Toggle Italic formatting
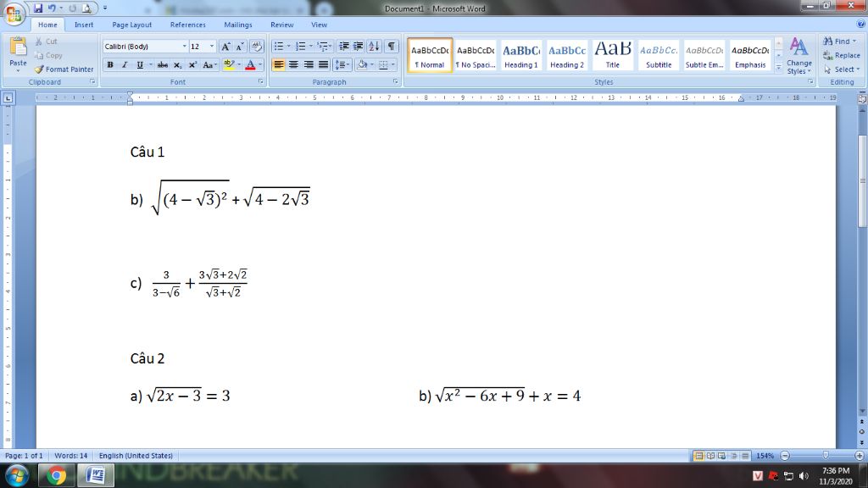The image size is (868, 488). point(125,64)
